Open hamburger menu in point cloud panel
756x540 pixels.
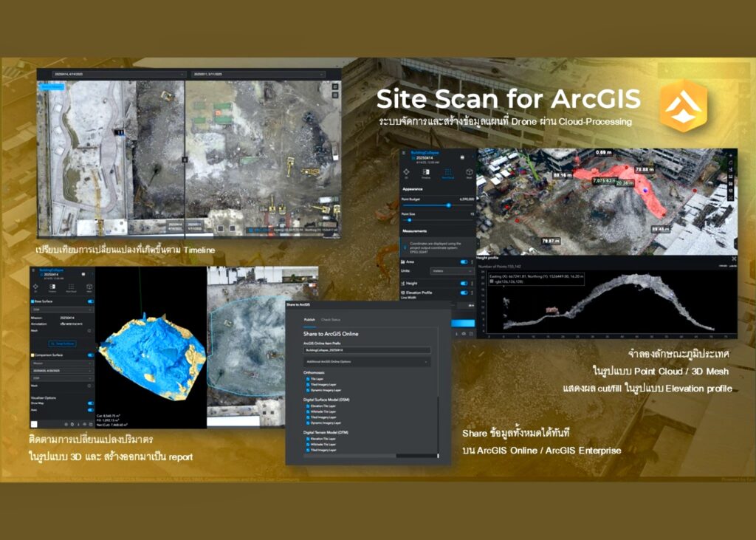(x=404, y=154)
